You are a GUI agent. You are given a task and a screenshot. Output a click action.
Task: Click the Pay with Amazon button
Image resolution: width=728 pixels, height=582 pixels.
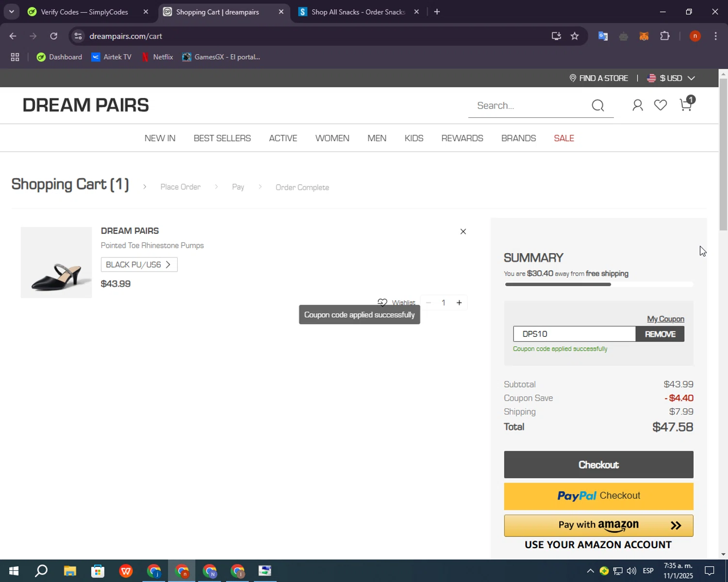tap(598, 525)
